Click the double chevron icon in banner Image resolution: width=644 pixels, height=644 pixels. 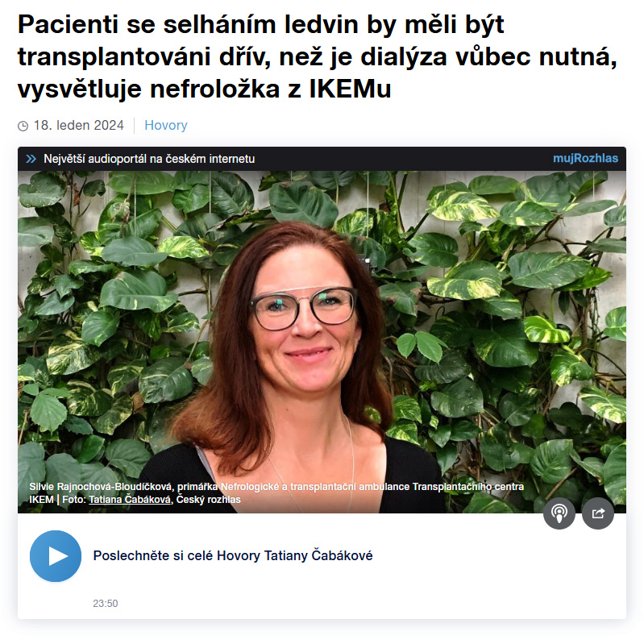coord(31,159)
